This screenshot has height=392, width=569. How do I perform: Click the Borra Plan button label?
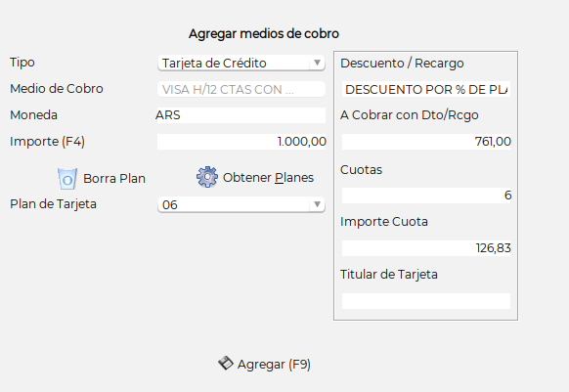coord(114,179)
